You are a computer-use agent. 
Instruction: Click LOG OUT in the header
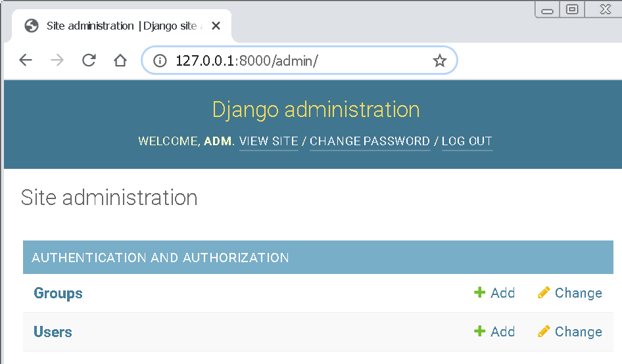pyautogui.click(x=467, y=141)
